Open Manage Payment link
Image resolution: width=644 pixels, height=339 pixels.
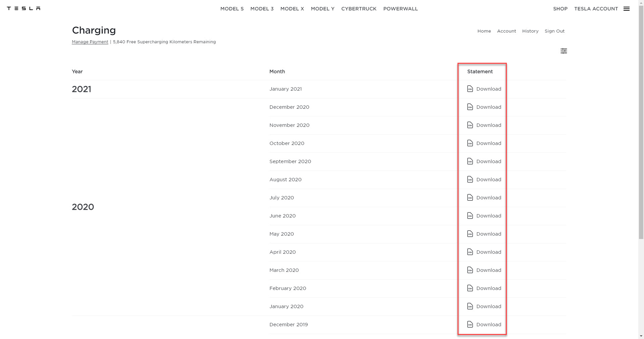tap(90, 42)
